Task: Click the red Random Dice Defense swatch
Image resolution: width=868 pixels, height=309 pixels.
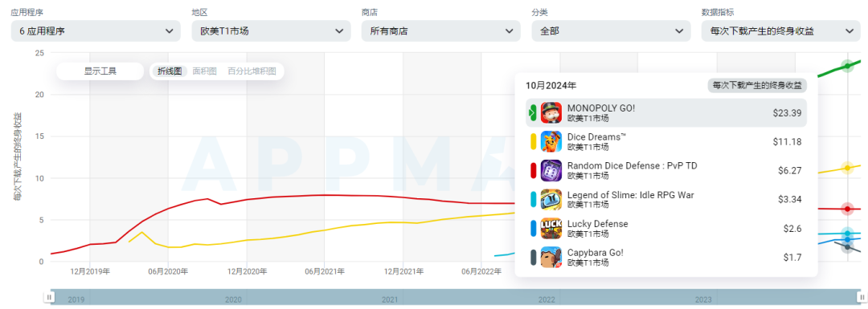Action: (x=533, y=170)
